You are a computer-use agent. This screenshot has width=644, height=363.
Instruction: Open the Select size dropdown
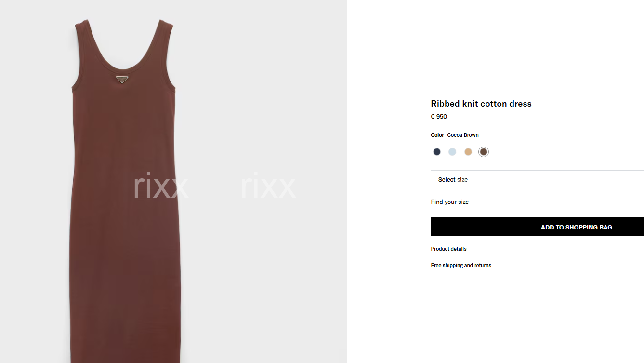point(537,180)
